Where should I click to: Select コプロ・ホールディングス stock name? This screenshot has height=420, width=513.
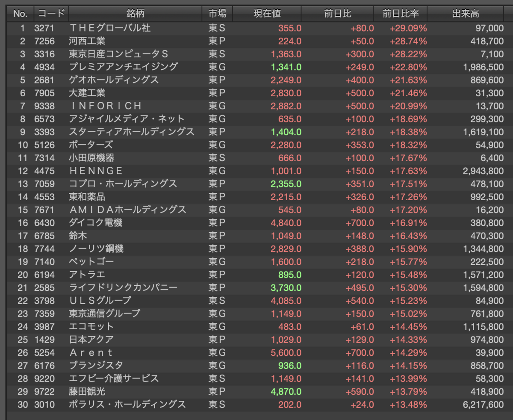(123, 184)
